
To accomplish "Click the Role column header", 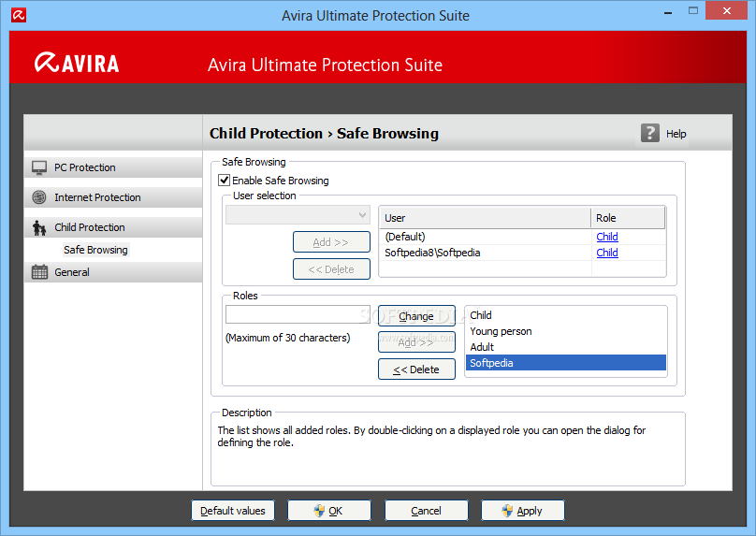I will [x=628, y=218].
